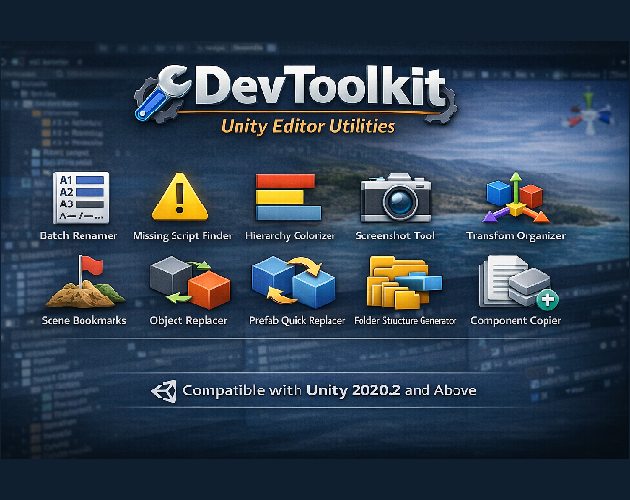630x500 pixels.
Task: Click the Unity Editor Utilities subtitle
Action: (308, 127)
